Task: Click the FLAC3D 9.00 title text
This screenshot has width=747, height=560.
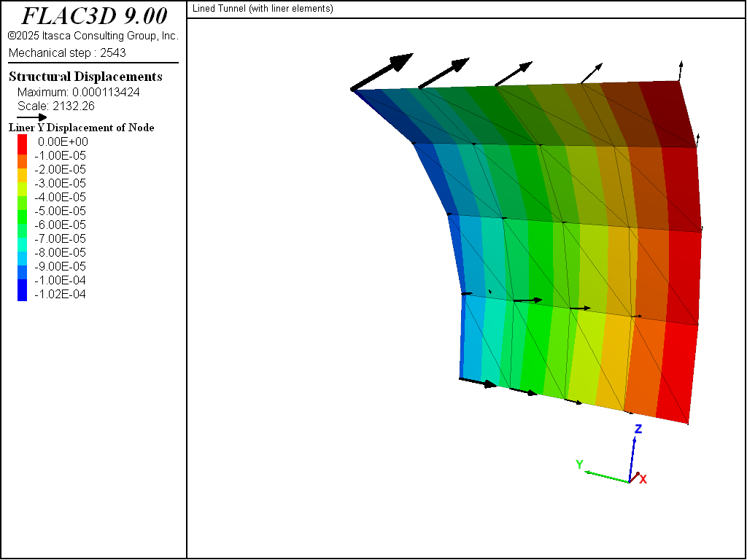Action: coord(94,16)
